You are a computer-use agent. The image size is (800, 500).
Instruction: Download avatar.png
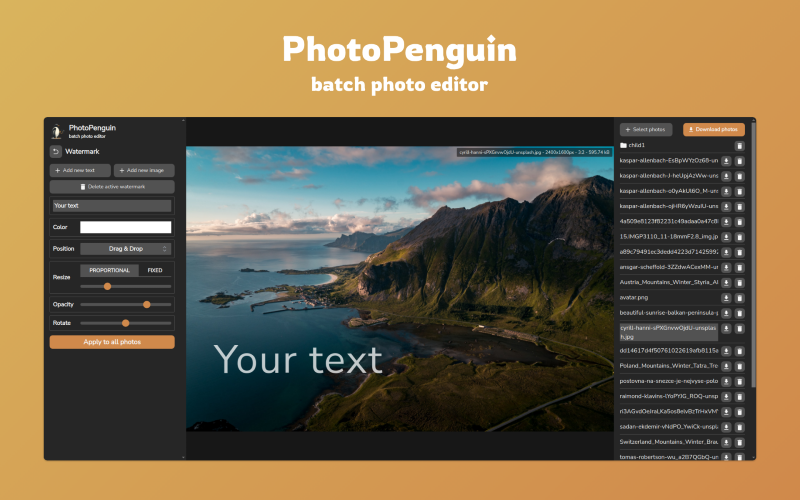coord(726,298)
